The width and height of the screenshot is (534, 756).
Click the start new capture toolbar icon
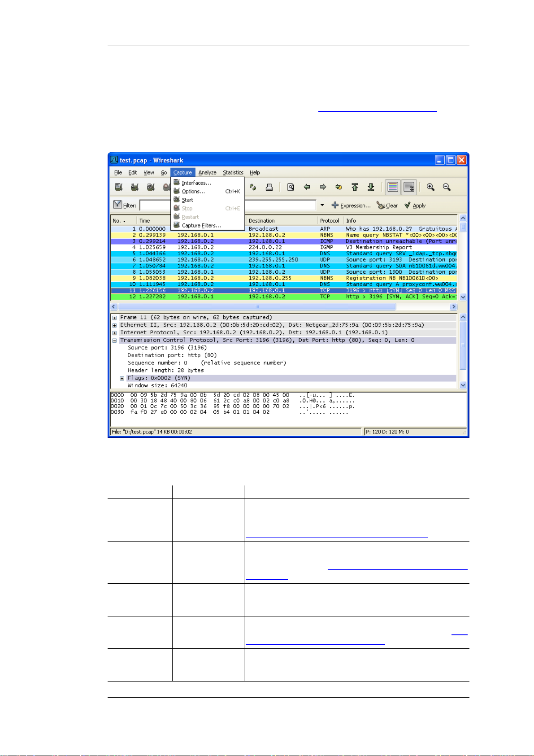click(x=151, y=187)
